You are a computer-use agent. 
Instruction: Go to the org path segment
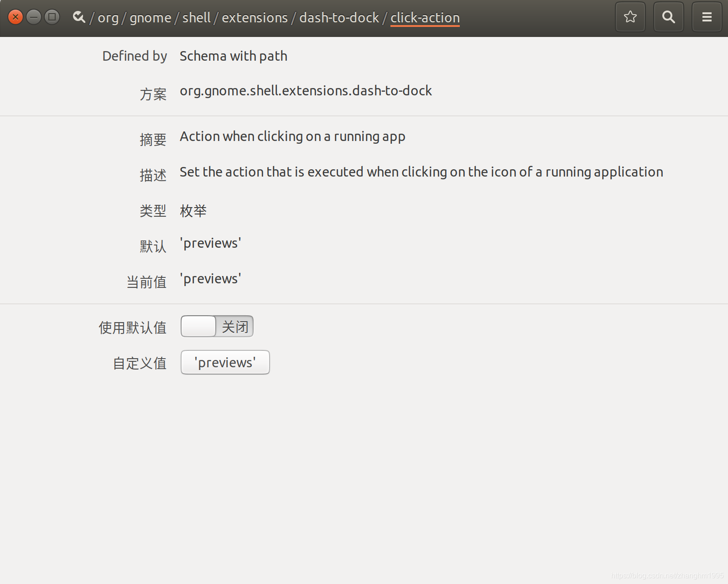(x=108, y=17)
